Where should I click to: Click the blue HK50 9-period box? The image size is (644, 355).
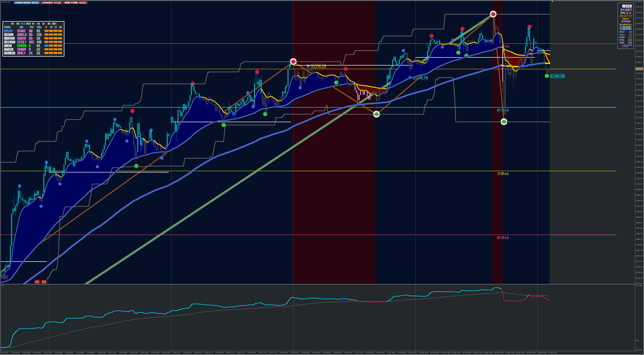pos(46,46)
